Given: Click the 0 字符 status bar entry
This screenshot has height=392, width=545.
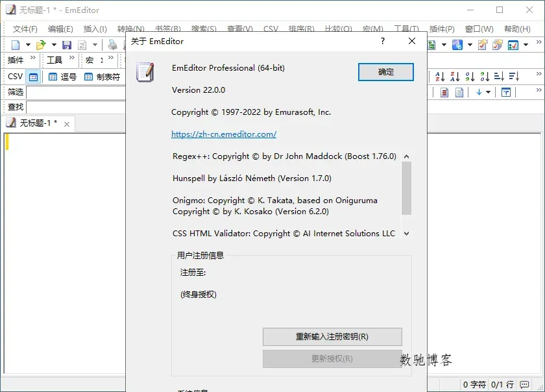Looking at the screenshot, I should [474, 384].
